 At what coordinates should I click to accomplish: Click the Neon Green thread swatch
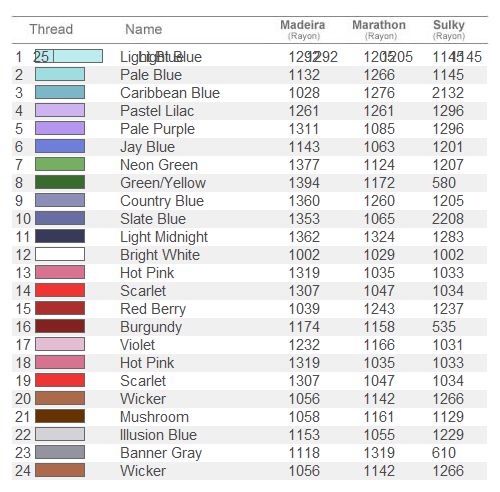pyautogui.click(x=60, y=164)
